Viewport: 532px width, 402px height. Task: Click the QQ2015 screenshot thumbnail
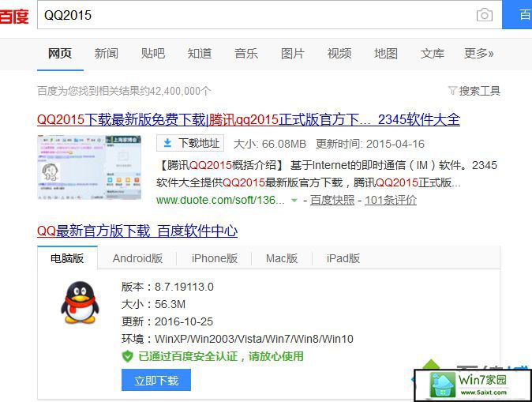(89, 167)
